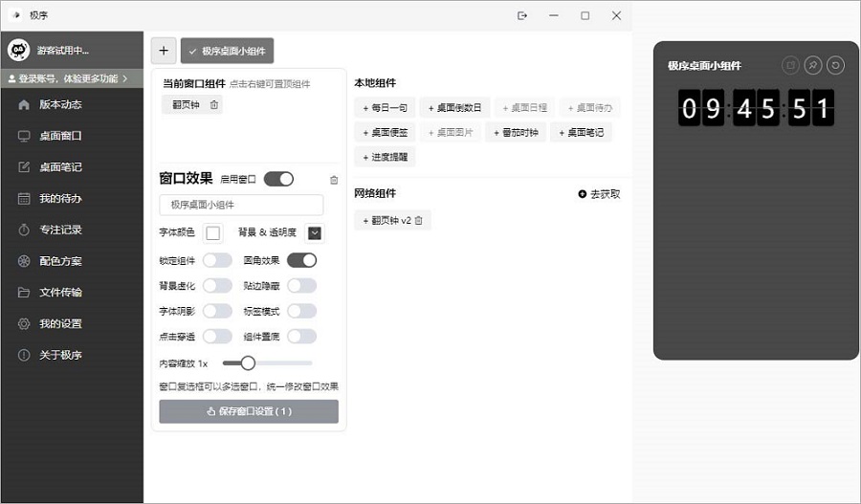861x504 pixels.
Task: Add the 桌面日程 component
Action: pos(525,108)
